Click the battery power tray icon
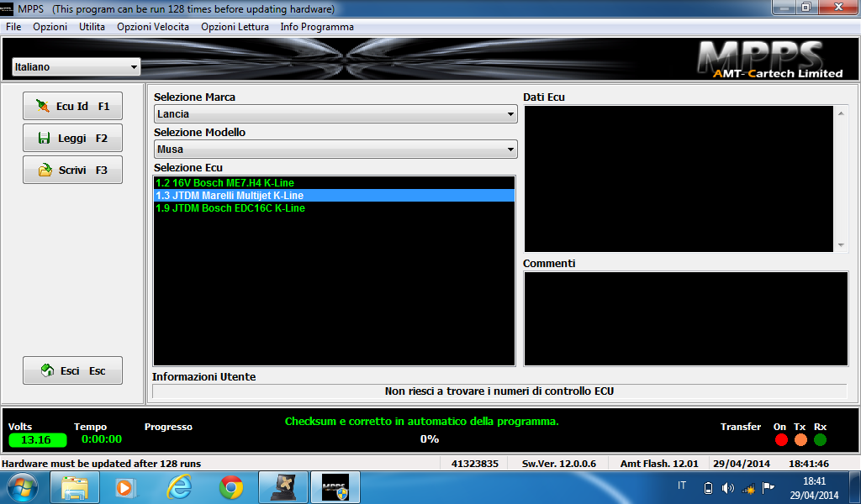861x504 pixels. (x=708, y=488)
